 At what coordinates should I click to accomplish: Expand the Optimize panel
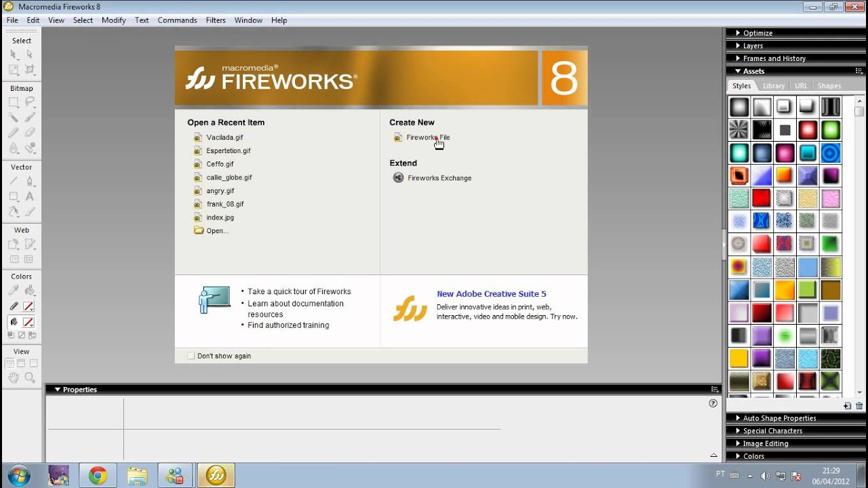click(757, 33)
